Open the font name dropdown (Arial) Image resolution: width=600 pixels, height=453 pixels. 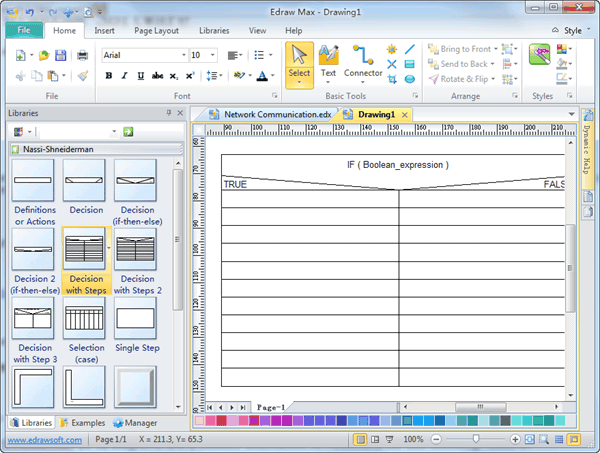click(181, 56)
